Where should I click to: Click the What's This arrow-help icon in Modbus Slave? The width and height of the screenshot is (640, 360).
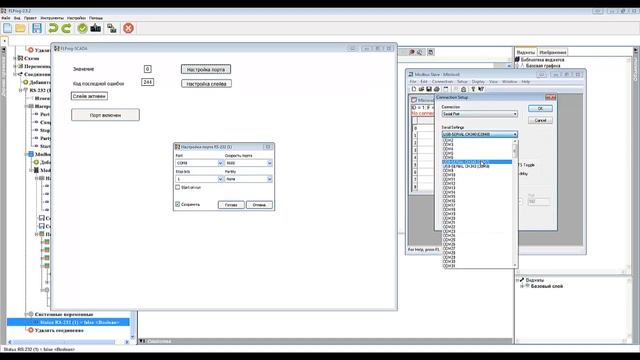(481, 89)
